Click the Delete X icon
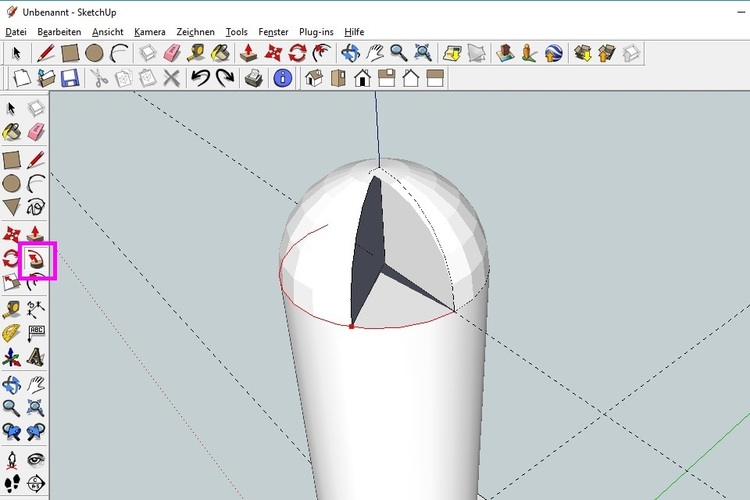 (x=171, y=78)
